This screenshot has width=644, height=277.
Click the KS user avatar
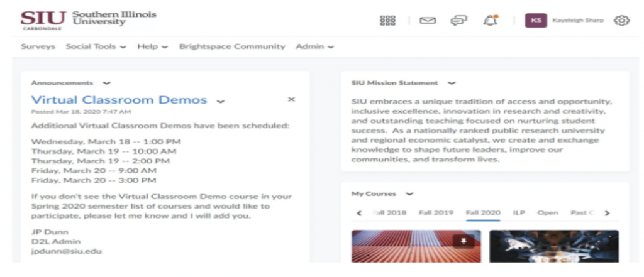pos(536,20)
